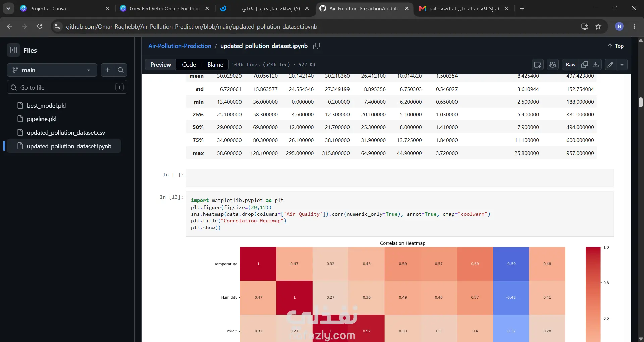The width and height of the screenshot is (644, 342).
Task: View site information icon in address bar
Action: pos(58,26)
